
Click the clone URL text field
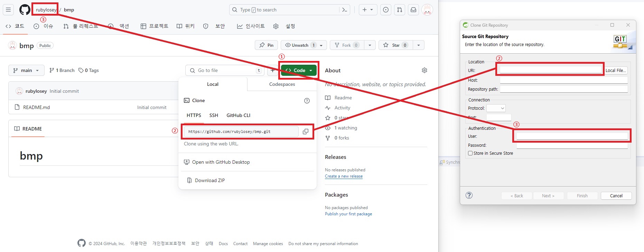click(241, 132)
